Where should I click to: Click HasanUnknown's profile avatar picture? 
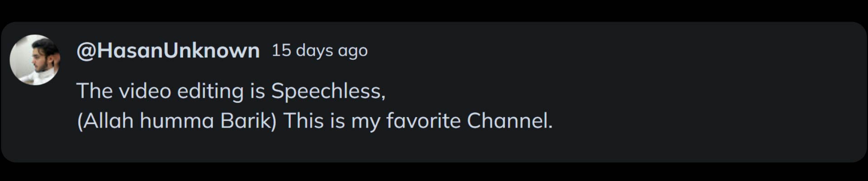35,60
